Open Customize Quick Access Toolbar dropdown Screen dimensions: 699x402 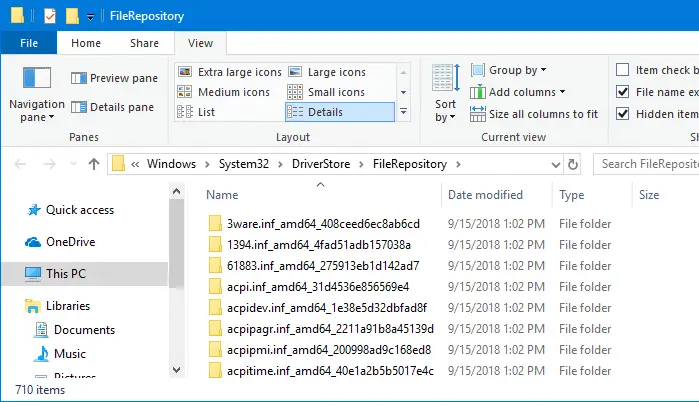point(90,17)
